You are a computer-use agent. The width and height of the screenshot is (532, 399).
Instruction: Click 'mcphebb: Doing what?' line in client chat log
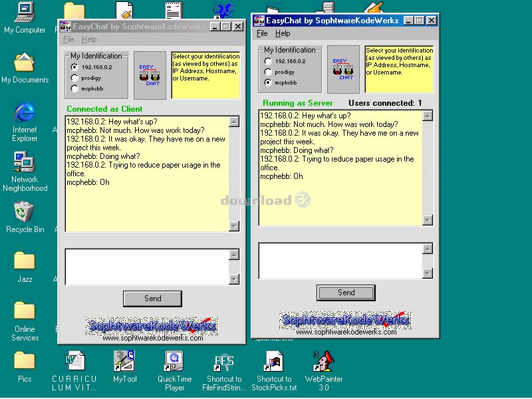coord(103,156)
